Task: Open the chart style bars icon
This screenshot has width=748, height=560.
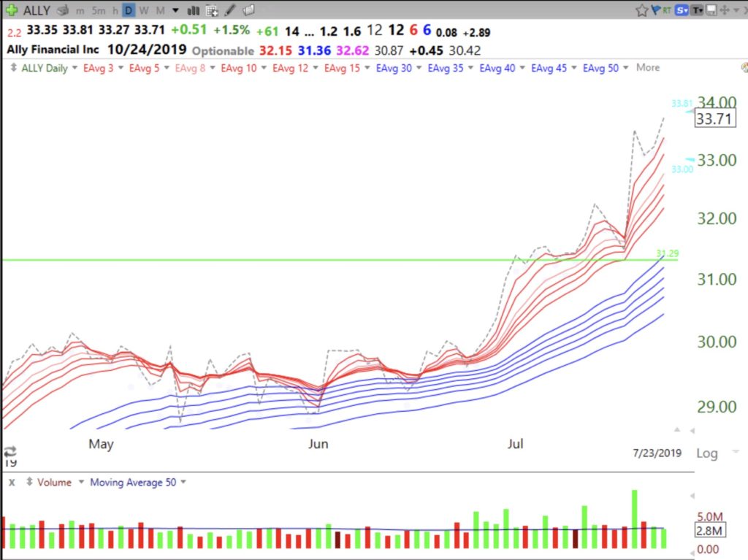Action: pos(193,10)
